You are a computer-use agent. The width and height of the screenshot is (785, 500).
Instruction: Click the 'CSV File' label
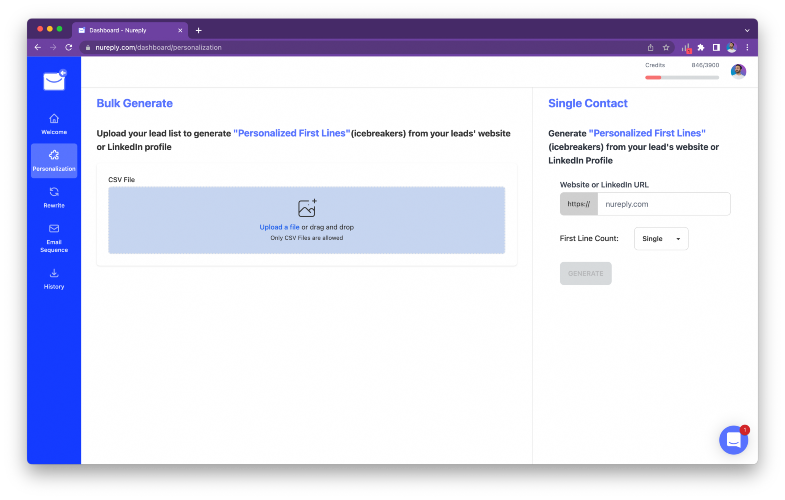pos(122,180)
